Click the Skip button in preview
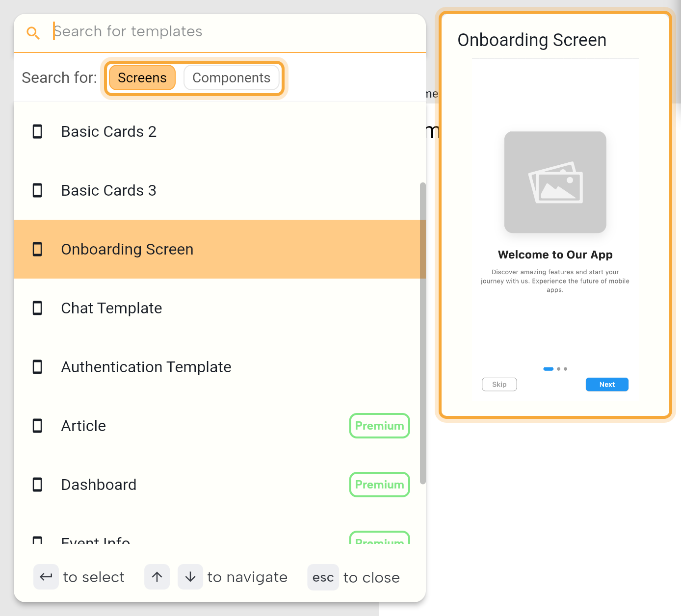681x616 pixels. [499, 385]
